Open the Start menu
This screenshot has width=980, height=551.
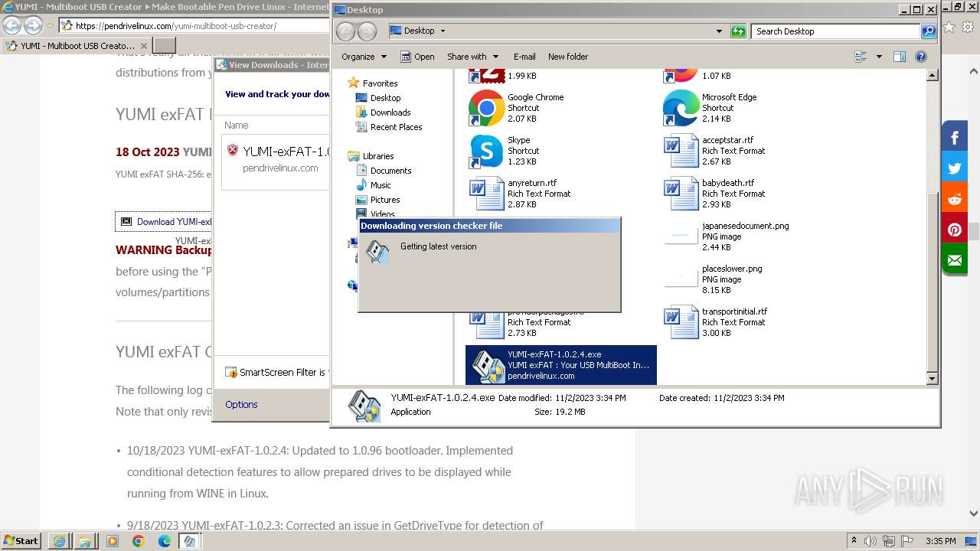21,541
